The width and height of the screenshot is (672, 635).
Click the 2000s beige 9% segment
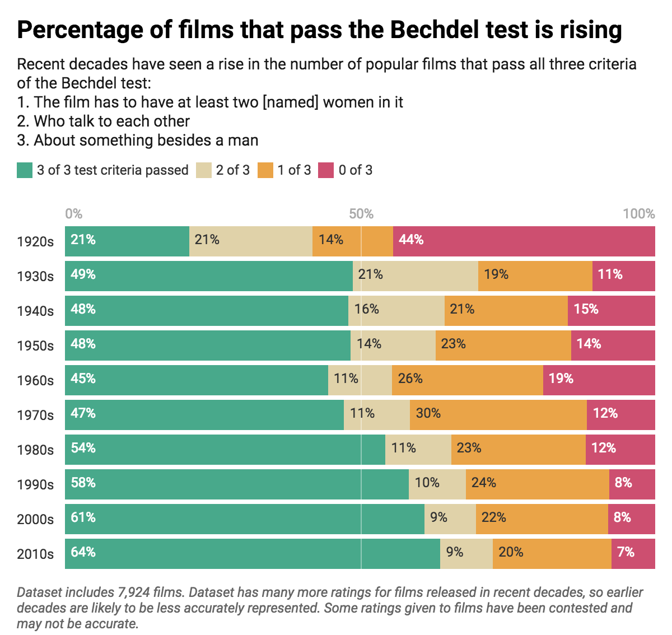point(450,519)
